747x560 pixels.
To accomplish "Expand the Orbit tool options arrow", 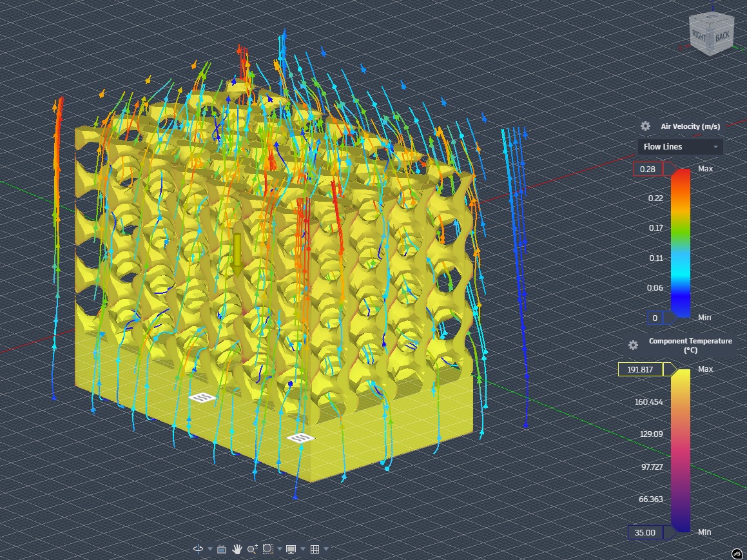I will 210,549.
